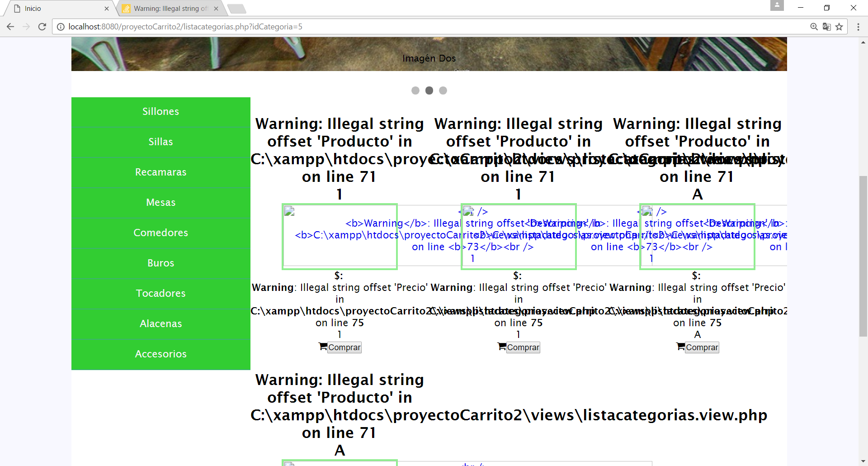Open the Buros category
Screen dimensions: 868x466
point(161,263)
